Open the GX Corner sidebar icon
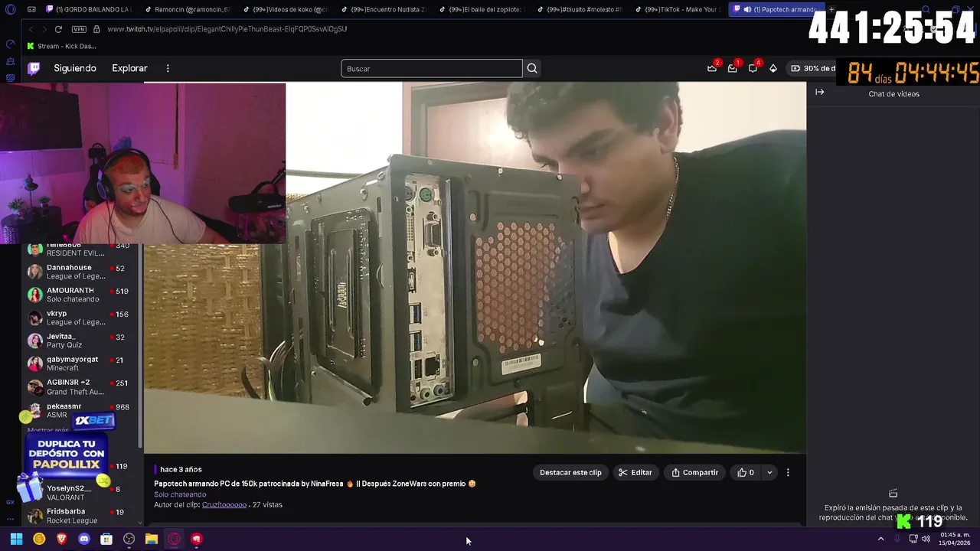 [x=10, y=502]
